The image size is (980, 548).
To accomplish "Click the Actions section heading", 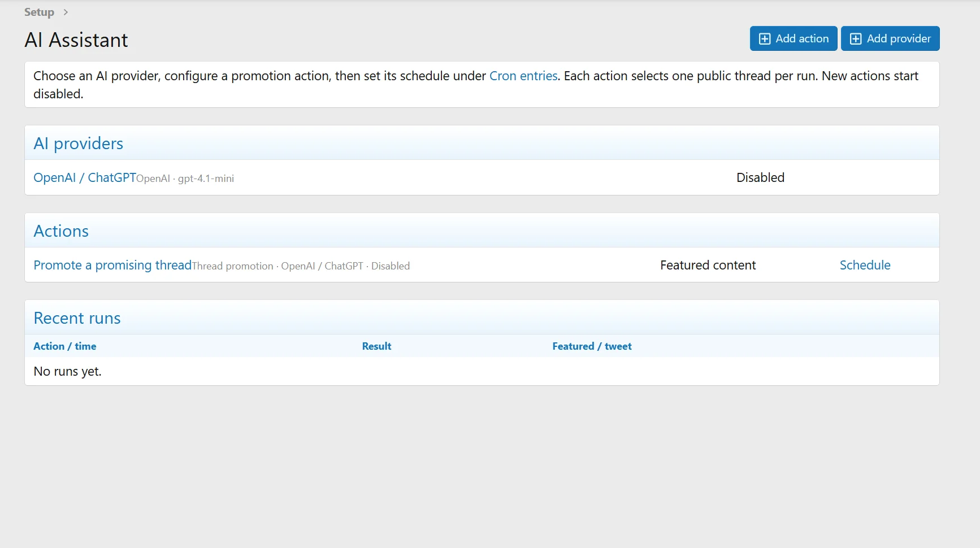I will 61,231.
